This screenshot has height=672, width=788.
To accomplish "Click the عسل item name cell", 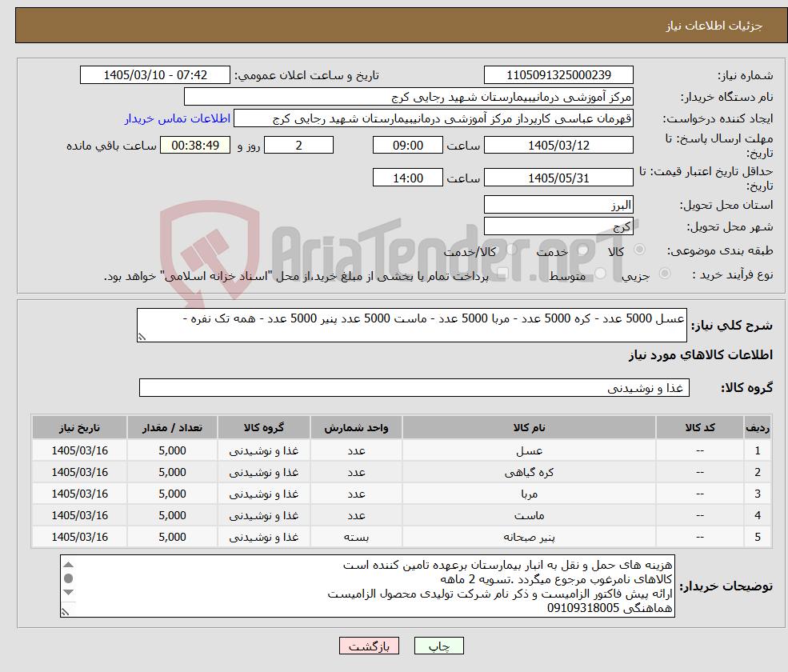I will pos(529,450).
